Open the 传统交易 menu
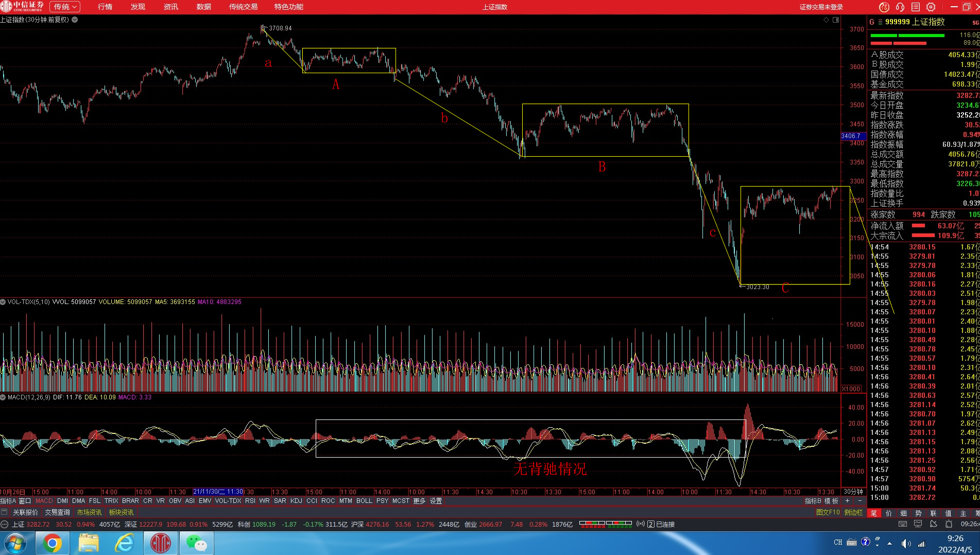Viewport: 980px width, 555px height. pyautogui.click(x=243, y=7)
